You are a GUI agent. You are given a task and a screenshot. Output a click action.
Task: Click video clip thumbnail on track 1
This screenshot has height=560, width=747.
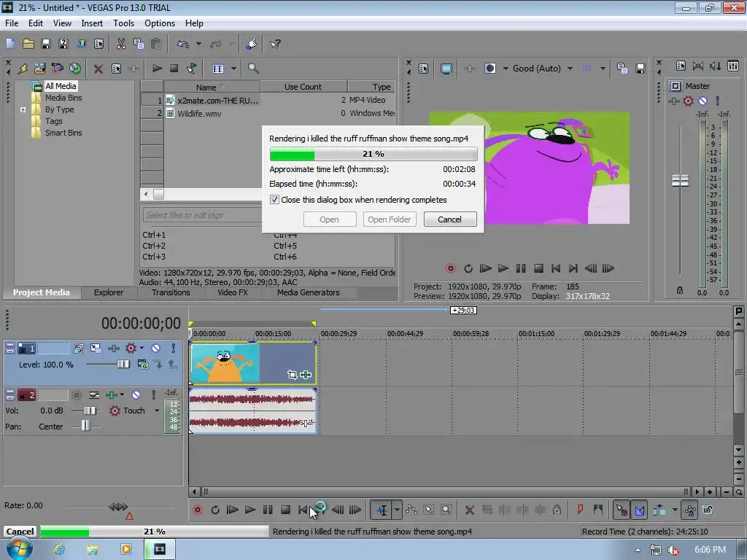pyautogui.click(x=225, y=364)
